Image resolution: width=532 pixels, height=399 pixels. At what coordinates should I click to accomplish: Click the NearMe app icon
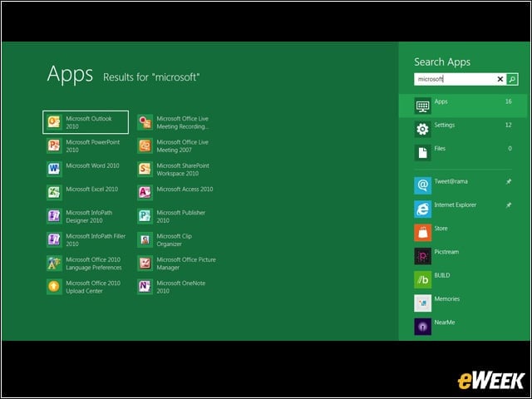point(422,327)
